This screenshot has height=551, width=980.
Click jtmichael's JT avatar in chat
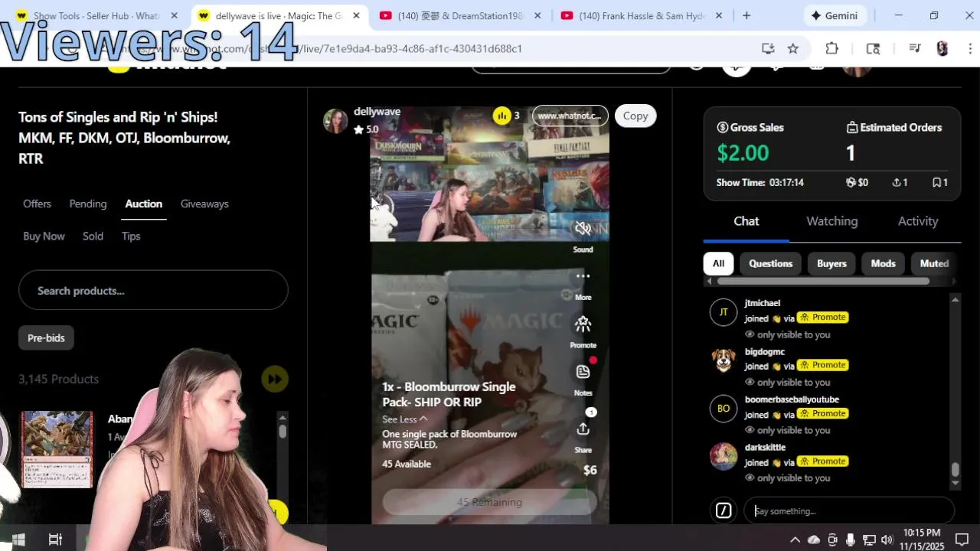click(724, 312)
